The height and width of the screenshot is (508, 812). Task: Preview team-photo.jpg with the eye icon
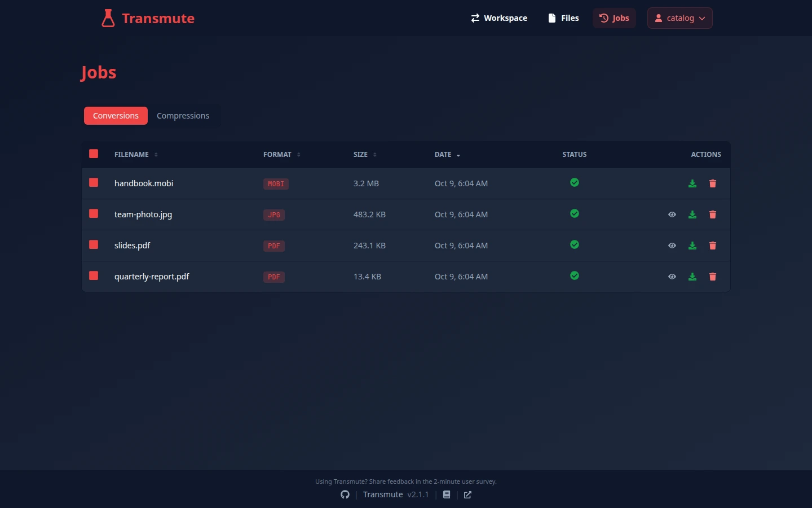[672, 214]
